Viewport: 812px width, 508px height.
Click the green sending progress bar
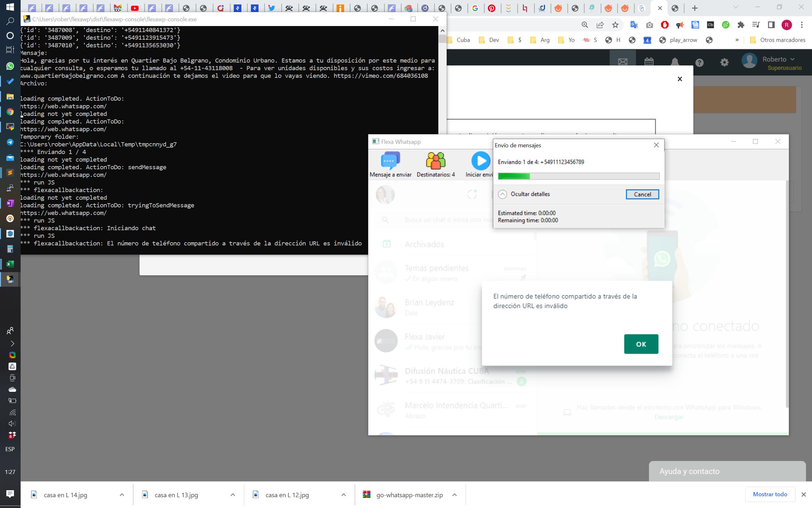pyautogui.click(x=579, y=176)
